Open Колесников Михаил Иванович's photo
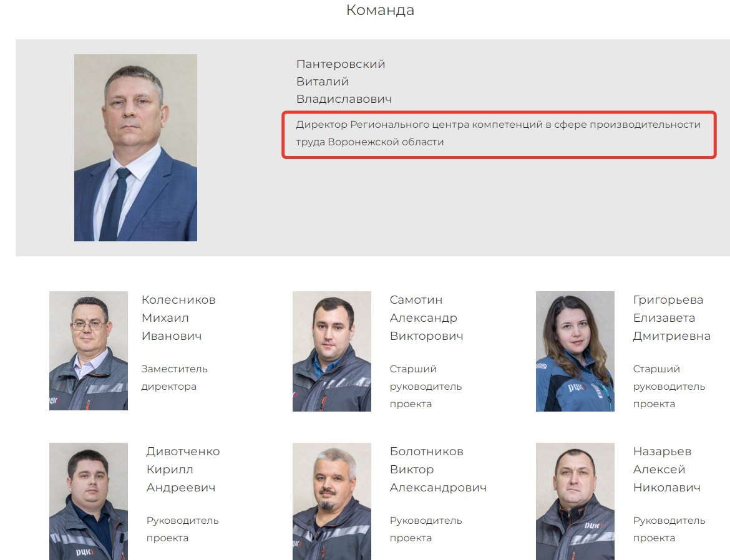Viewport: 730px width, 560px height. click(89, 350)
